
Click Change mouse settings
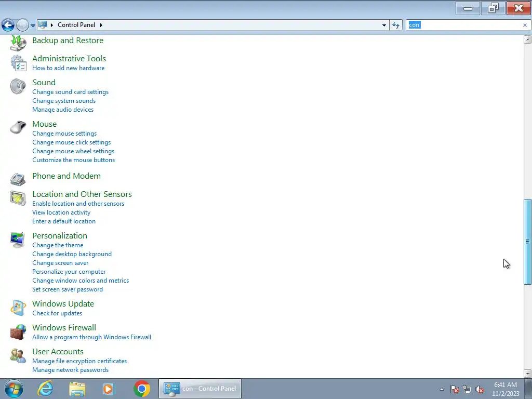(x=64, y=134)
